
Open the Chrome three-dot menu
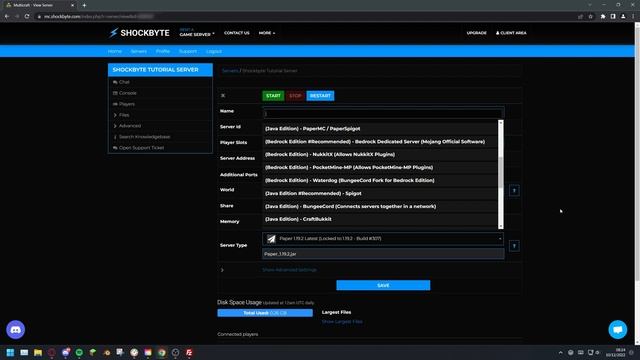click(x=633, y=16)
